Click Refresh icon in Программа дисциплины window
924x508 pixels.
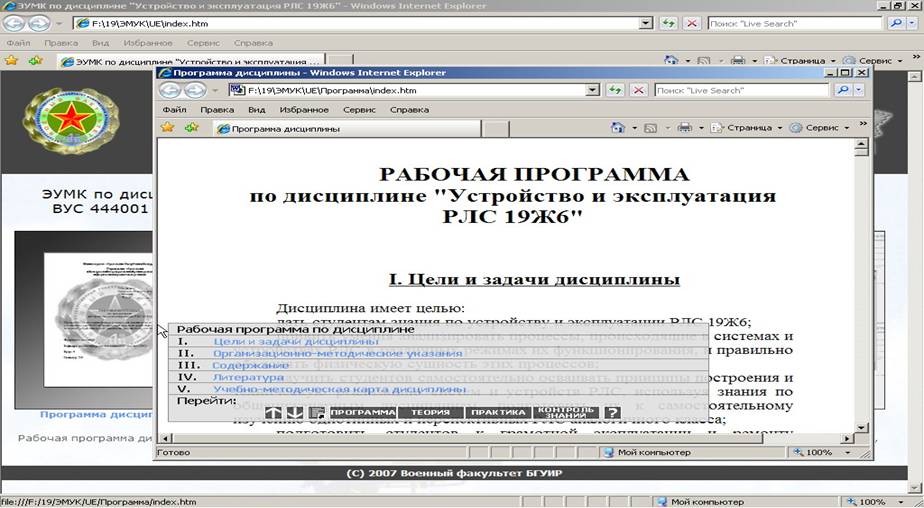[x=617, y=90]
